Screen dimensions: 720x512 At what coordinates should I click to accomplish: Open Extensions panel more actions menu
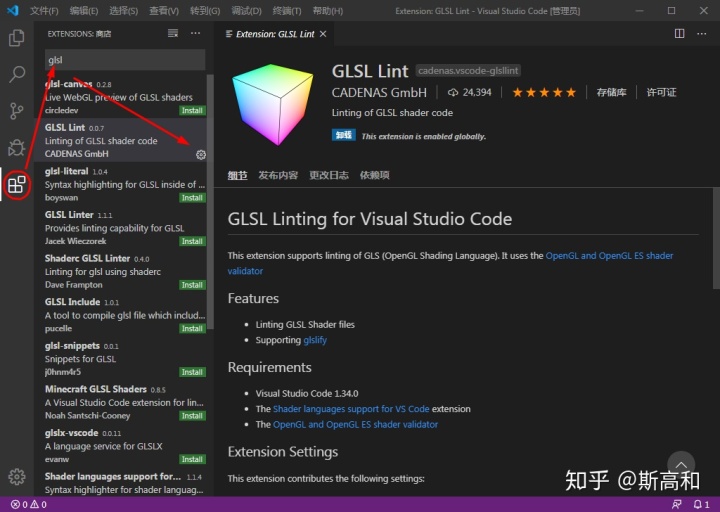196,34
